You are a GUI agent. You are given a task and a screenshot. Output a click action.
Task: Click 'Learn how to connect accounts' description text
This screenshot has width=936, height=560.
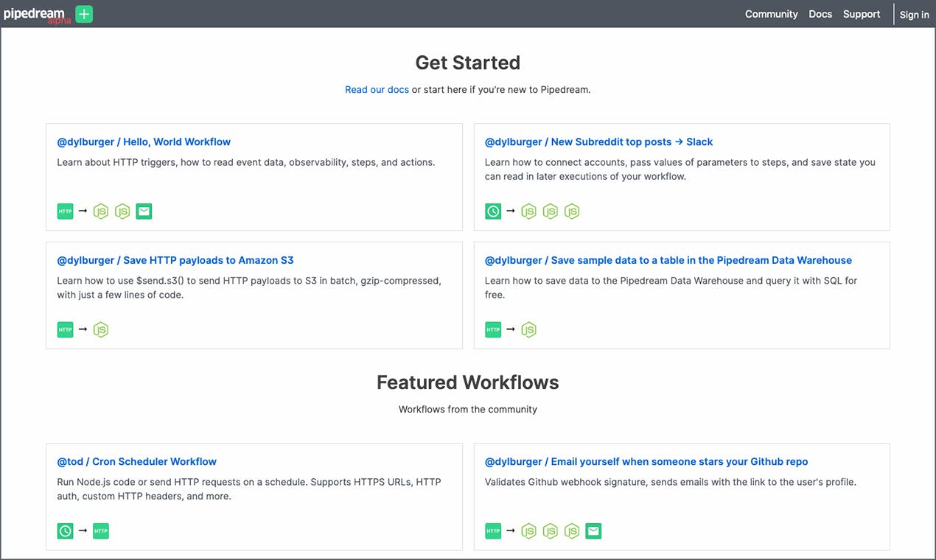[680, 169]
